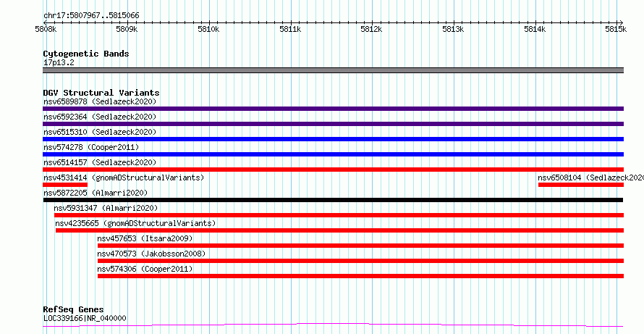Click the red bar under nsv470573
The height and width of the screenshot is (334, 644).
click(360, 261)
